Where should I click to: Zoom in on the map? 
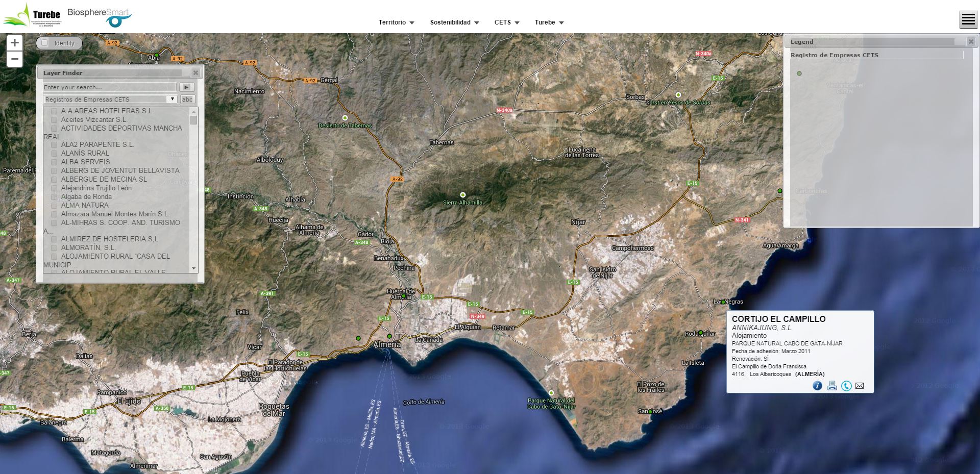(15, 43)
